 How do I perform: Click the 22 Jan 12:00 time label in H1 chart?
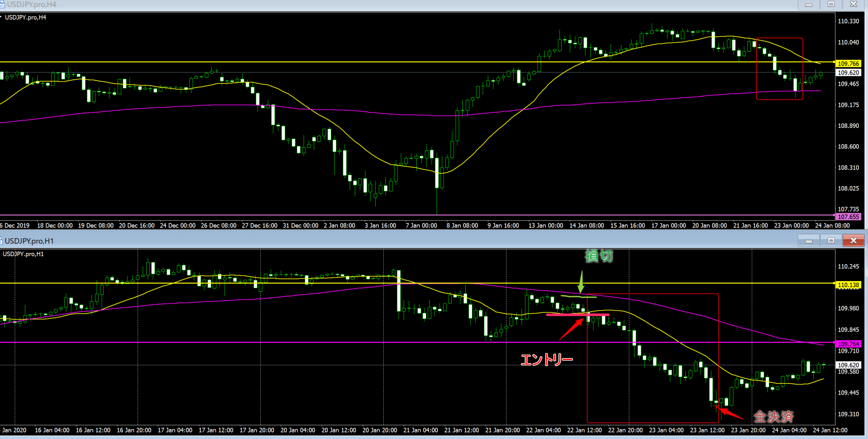[585, 430]
